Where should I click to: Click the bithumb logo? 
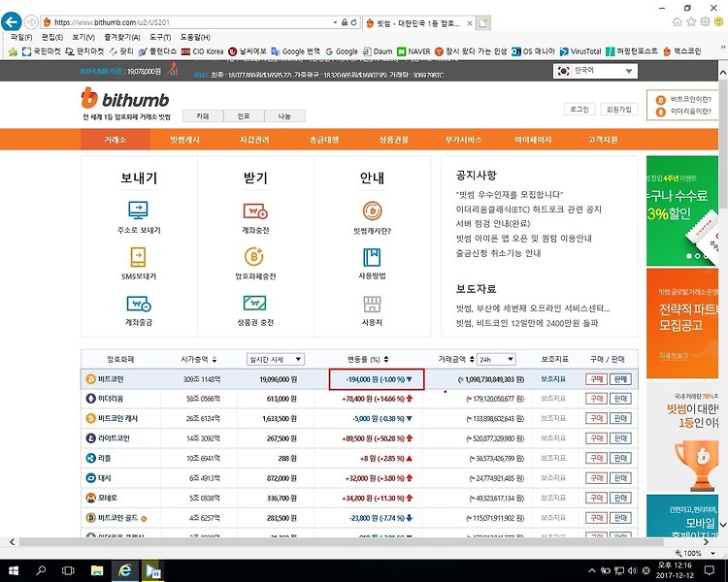click(125, 98)
